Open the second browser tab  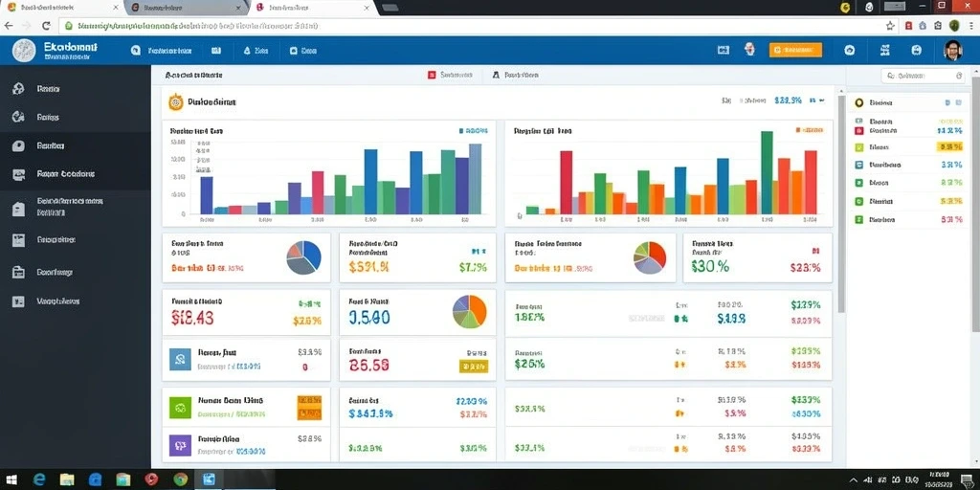click(x=188, y=8)
